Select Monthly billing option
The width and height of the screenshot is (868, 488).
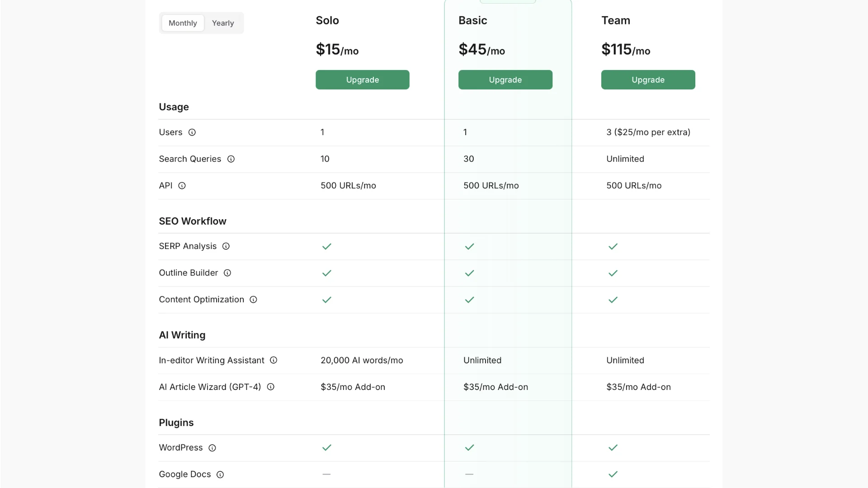point(183,23)
